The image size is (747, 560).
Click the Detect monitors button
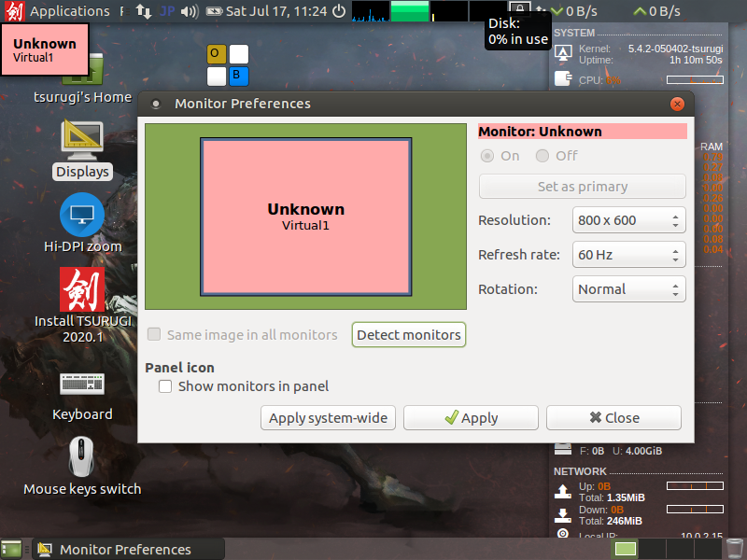[409, 335]
